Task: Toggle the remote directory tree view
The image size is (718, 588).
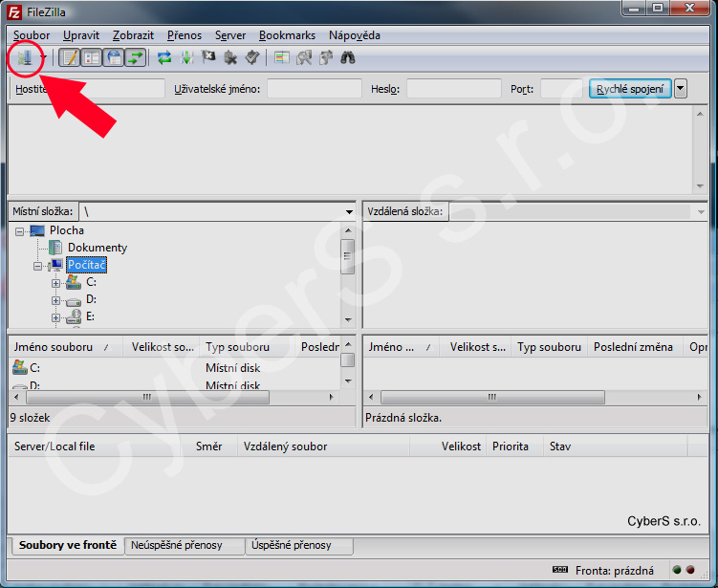Action: click(114, 57)
